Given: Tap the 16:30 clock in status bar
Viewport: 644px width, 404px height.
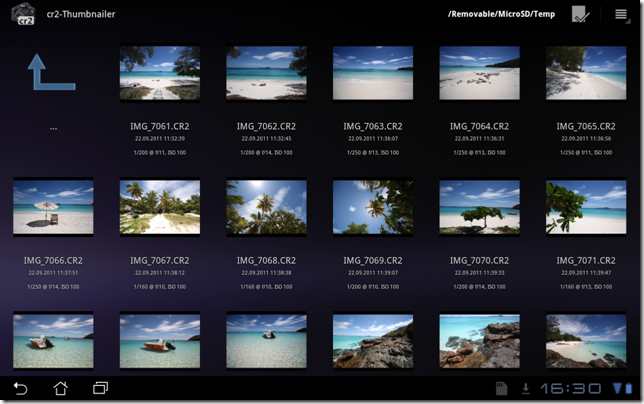Looking at the screenshot, I should [x=570, y=388].
